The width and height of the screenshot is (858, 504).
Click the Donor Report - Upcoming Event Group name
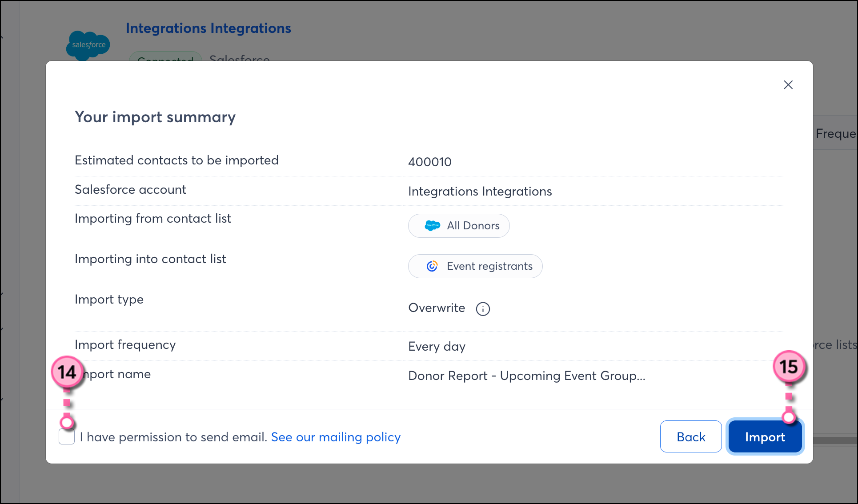pyautogui.click(x=526, y=376)
